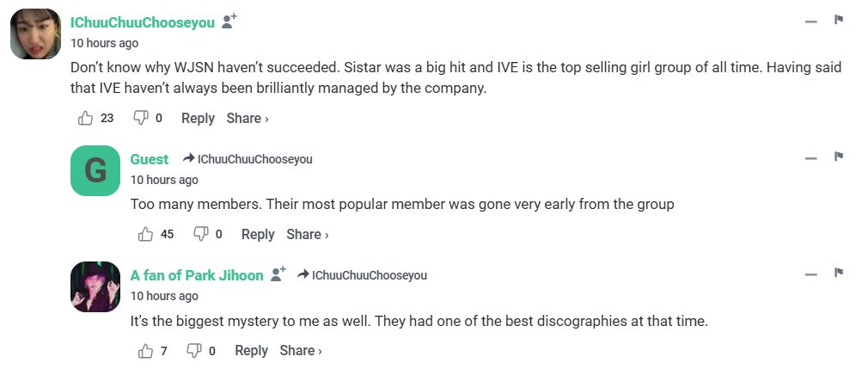This screenshot has height=369, width=868.
Task: Upvote Guest's 'Too many members' reply
Action: point(145,234)
